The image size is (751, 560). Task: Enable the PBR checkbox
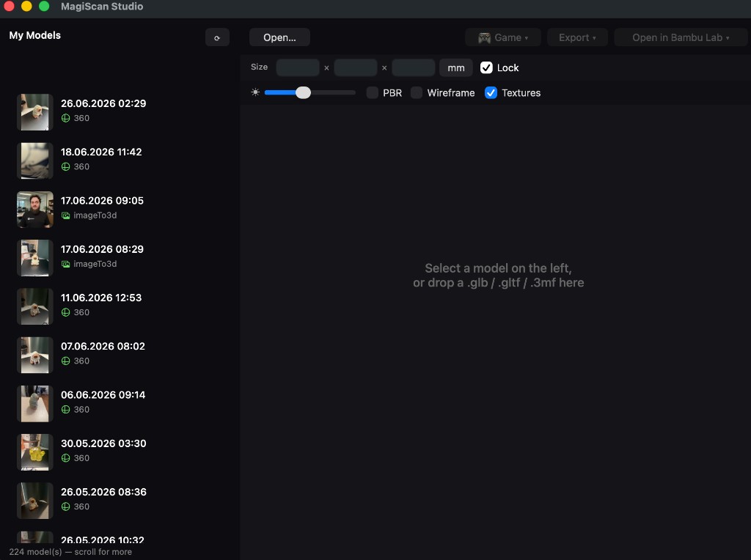pos(372,93)
